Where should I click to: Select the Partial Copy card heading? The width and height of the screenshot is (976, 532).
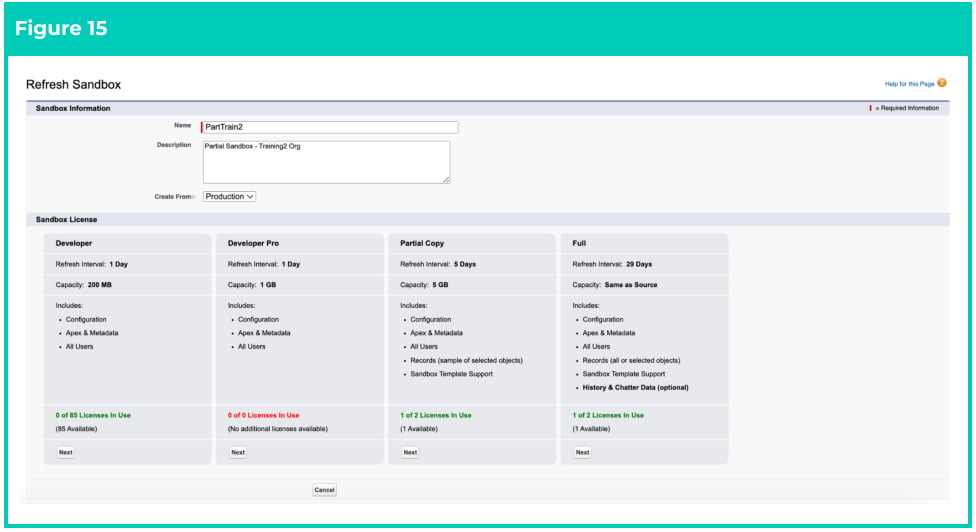[x=422, y=243]
